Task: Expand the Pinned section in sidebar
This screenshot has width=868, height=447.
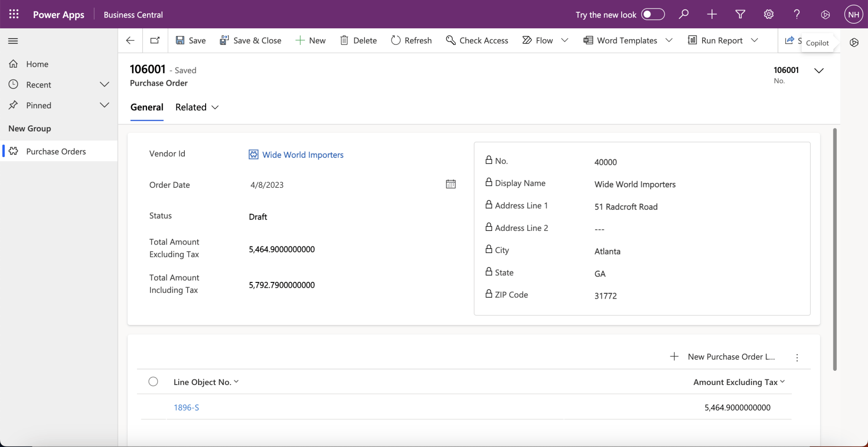Action: [x=104, y=105]
